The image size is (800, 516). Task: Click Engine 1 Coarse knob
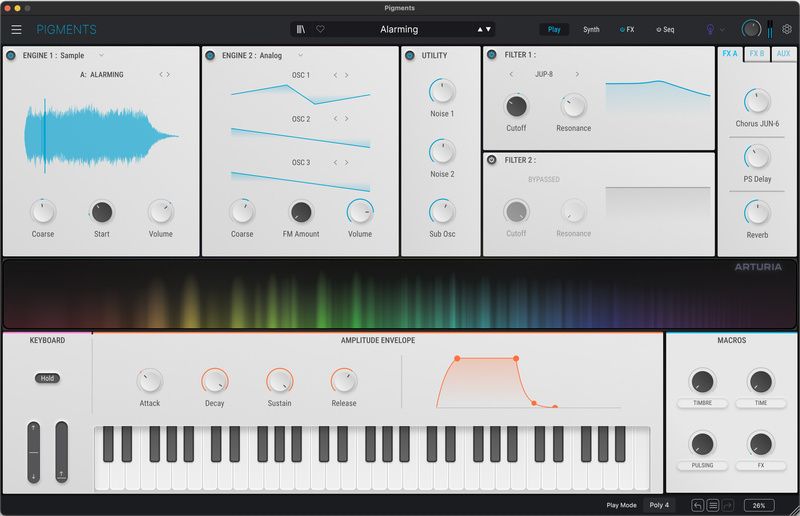(43, 212)
